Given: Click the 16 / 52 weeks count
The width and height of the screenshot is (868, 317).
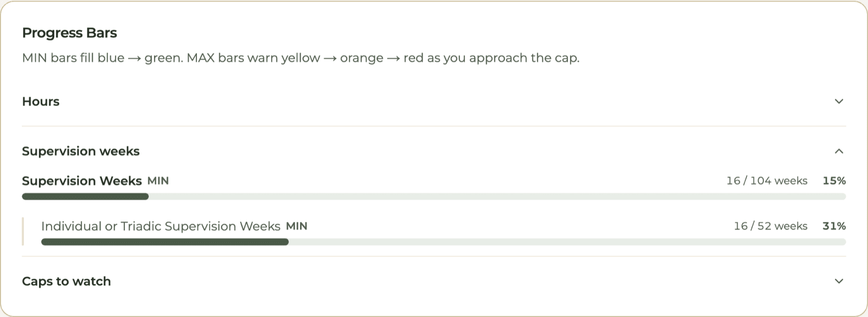Looking at the screenshot, I should pyautogui.click(x=771, y=227).
